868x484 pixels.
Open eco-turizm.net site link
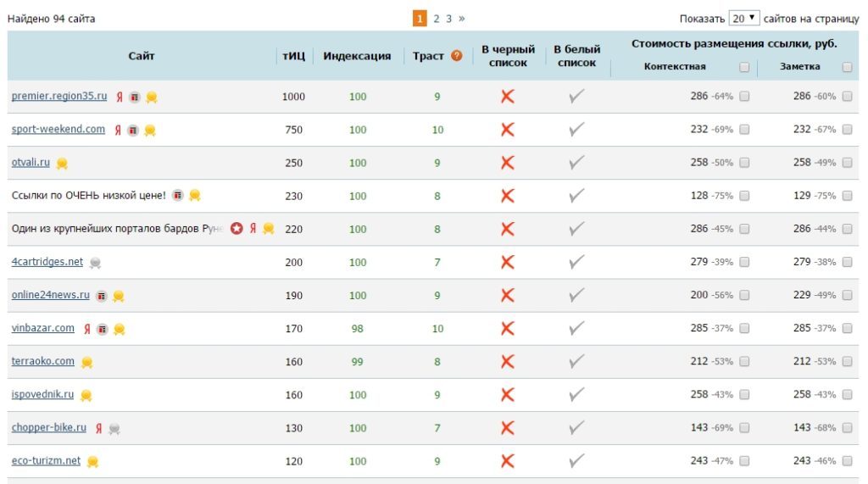(46, 461)
